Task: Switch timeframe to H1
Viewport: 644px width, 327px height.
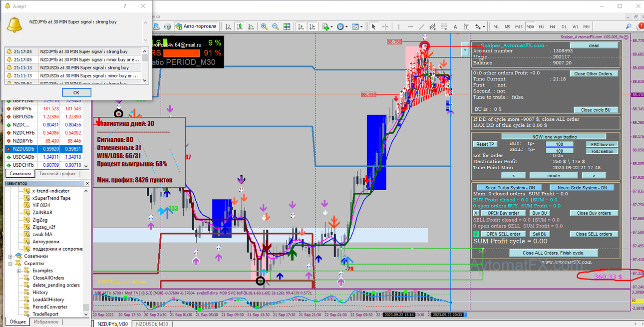Action: 541,26
